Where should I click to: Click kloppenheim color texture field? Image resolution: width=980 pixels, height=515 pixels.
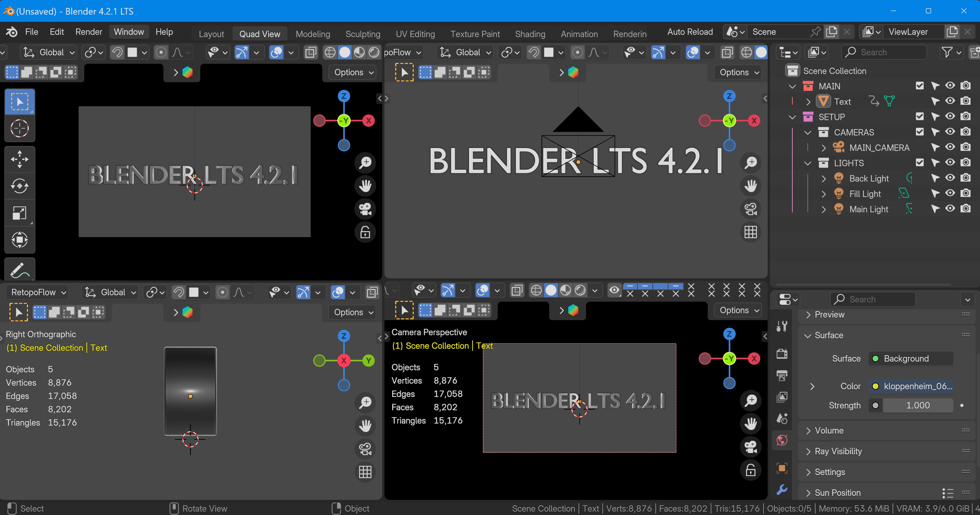coord(911,386)
